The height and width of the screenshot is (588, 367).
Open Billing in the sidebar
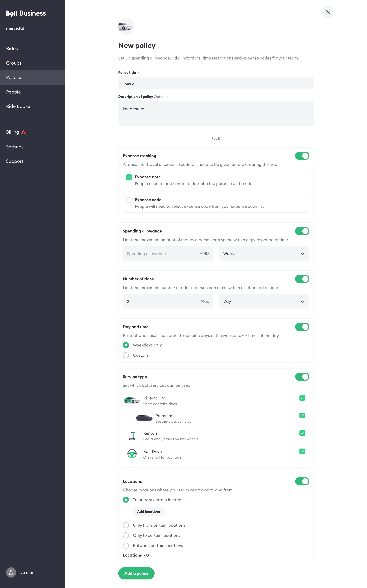tap(32, 132)
